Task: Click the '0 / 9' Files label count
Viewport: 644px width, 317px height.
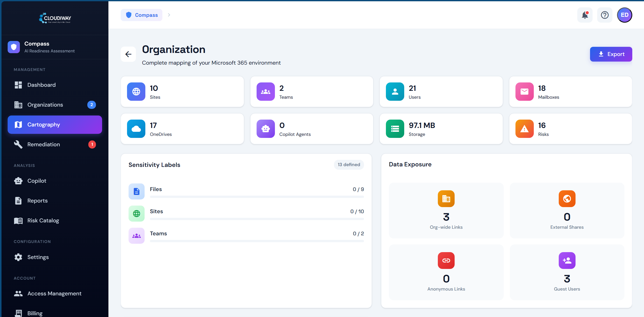Action: click(358, 189)
